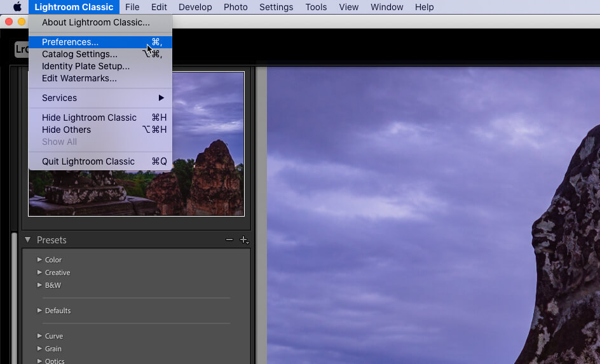Click the left panel vertical scrollbar
Image resolution: width=600 pixels, height=364 pixels.
(15, 299)
